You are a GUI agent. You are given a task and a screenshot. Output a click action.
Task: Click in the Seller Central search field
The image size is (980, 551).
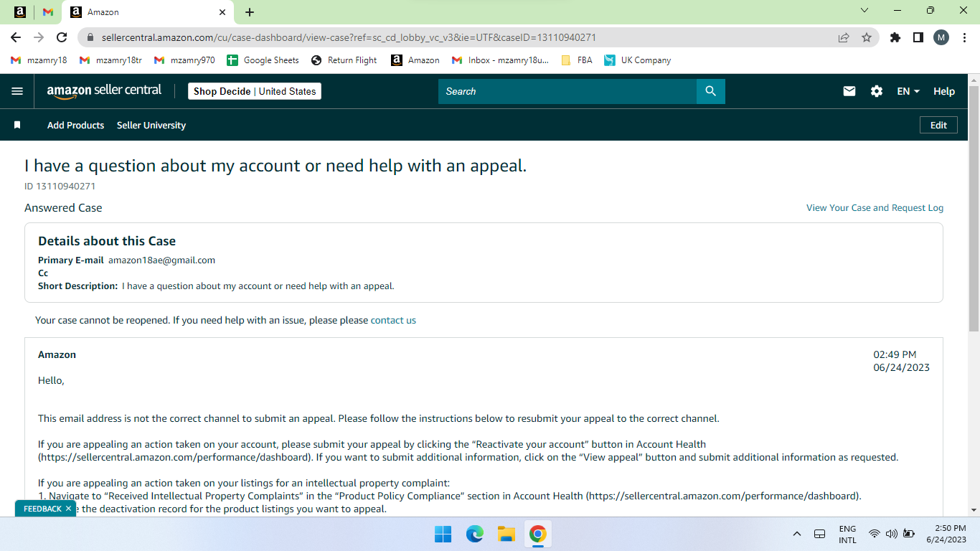point(567,91)
